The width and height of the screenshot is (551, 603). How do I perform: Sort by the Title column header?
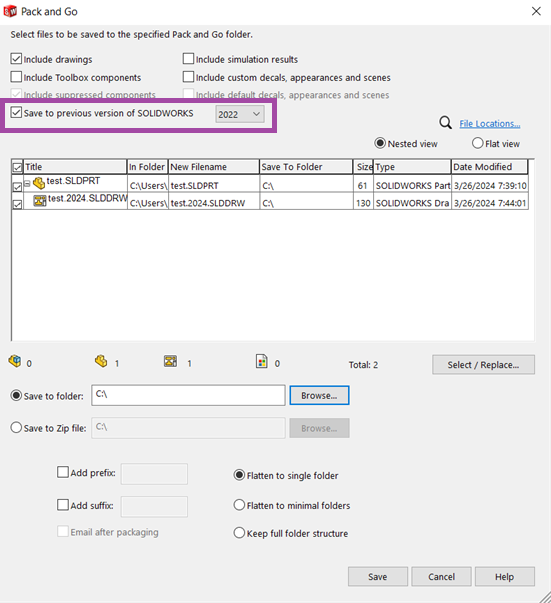pyautogui.click(x=75, y=167)
